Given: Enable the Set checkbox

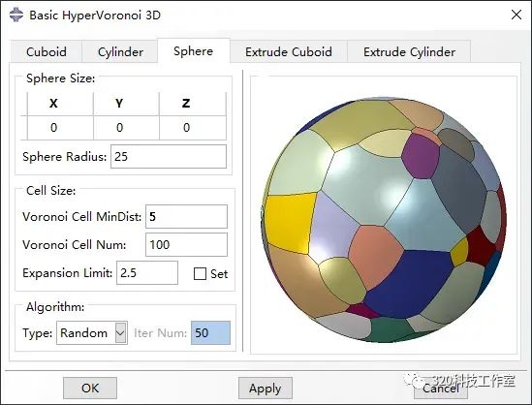Looking at the screenshot, I should [200, 274].
